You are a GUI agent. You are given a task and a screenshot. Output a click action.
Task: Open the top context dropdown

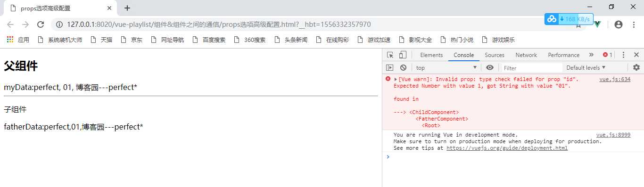tap(446, 67)
